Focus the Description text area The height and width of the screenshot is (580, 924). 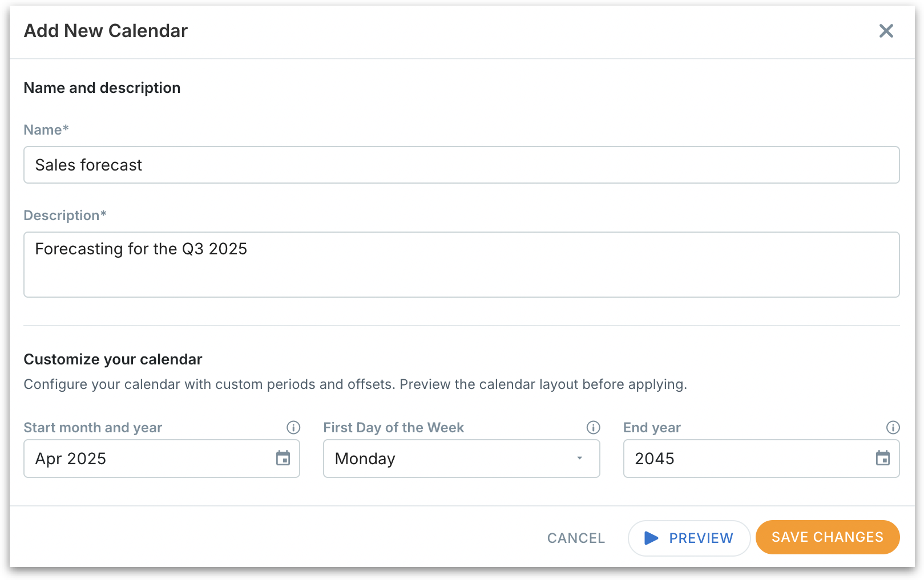[461, 265]
